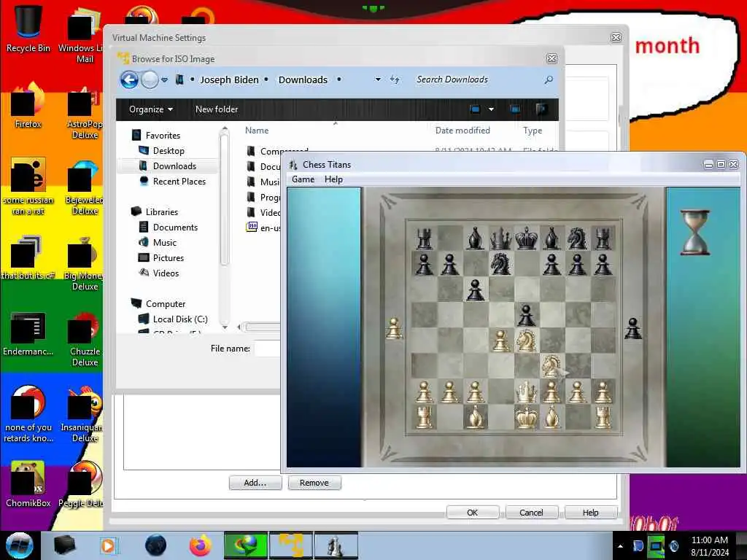This screenshot has width=747, height=560.
Task: Open Firefox from the taskbar
Action: point(201,545)
